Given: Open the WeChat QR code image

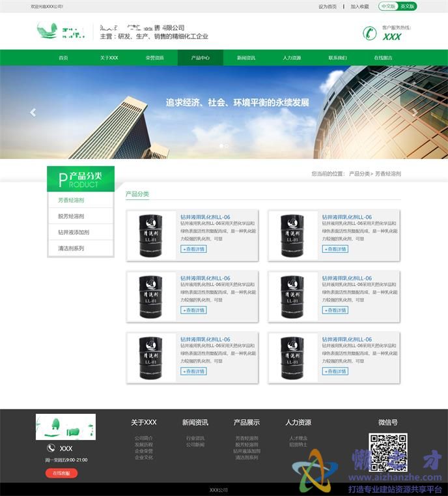Looking at the screenshot, I should click(x=388, y=452).
